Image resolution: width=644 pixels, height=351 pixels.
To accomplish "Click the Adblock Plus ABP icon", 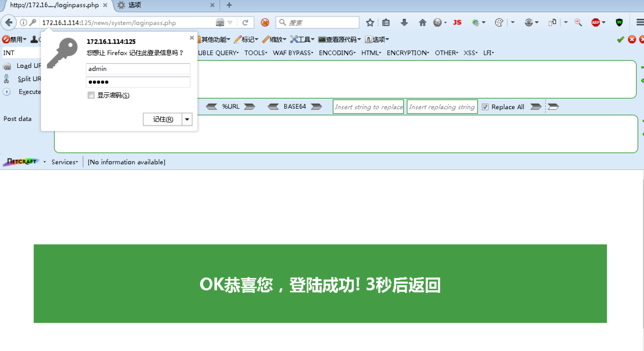I will coord(596,22).
